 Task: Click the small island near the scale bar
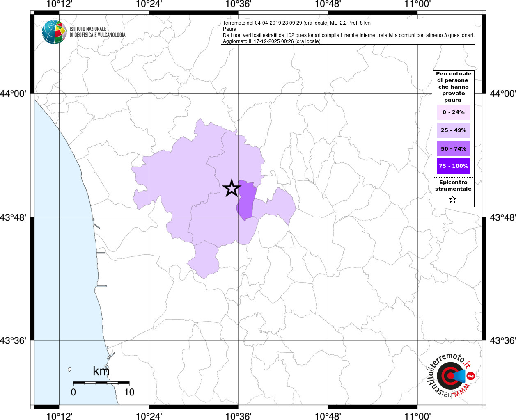[70, 369]
